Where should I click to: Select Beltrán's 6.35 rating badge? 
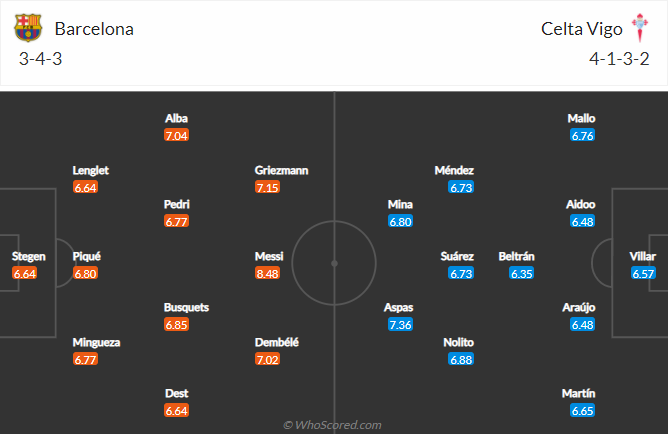(522, 273)
